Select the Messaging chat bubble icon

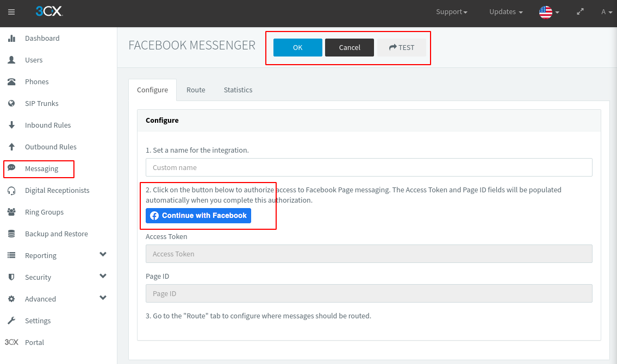[x=11, y=168]
